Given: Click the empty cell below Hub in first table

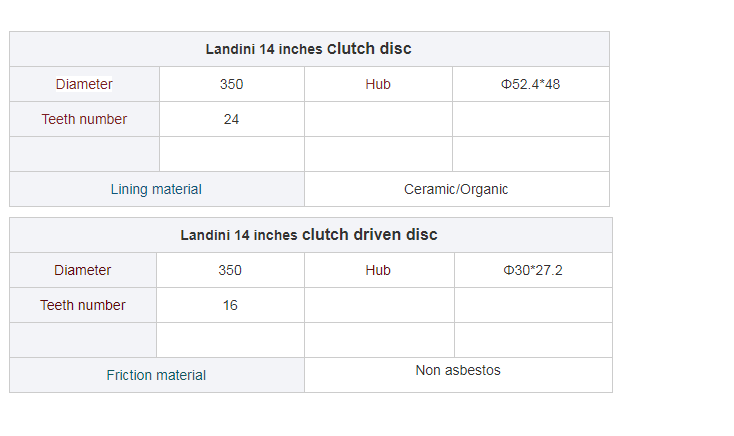Looking at the screenshot, I should click(x=378, y=119).
